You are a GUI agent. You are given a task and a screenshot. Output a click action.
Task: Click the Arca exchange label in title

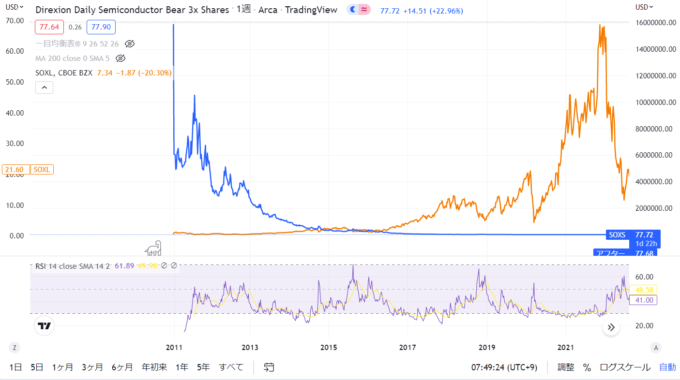click(x=268, y=10)
